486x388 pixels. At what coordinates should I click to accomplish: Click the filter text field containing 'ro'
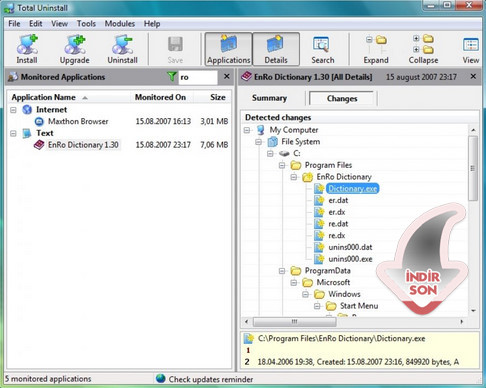(x=198, y=77)
